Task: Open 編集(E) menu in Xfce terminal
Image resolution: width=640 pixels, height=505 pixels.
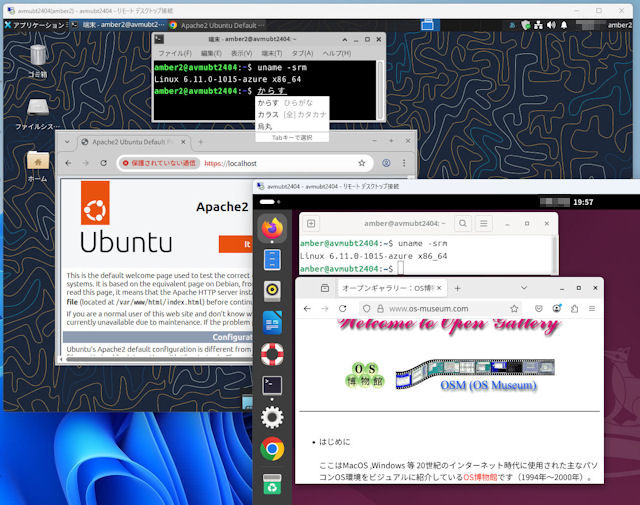Action: (211, 53)
